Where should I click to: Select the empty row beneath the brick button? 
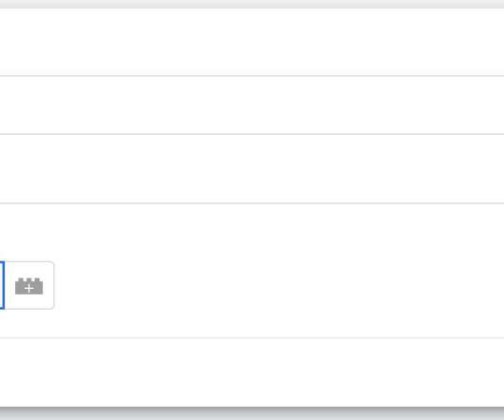coord(252,372)
